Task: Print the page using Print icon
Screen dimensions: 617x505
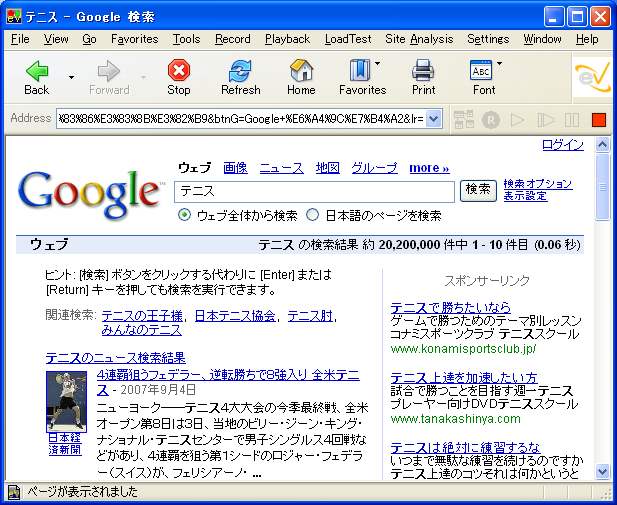Action: tap(423, 70)
